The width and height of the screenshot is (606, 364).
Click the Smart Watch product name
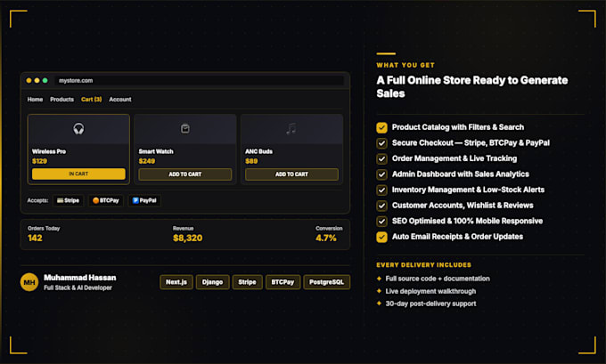156,151
